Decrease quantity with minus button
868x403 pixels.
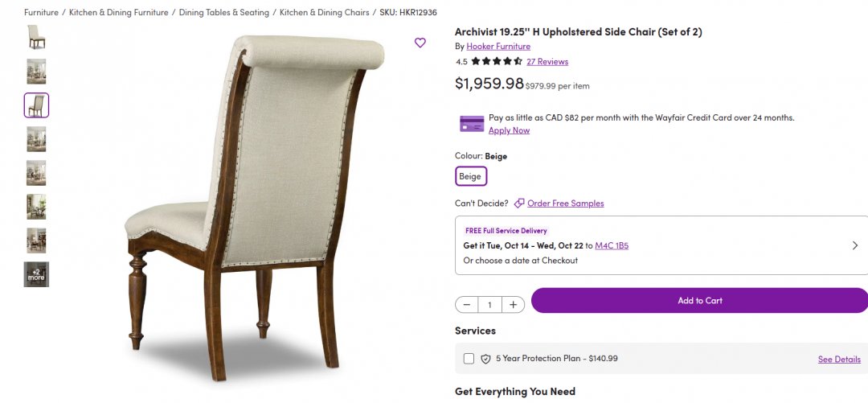pos(467,305)
